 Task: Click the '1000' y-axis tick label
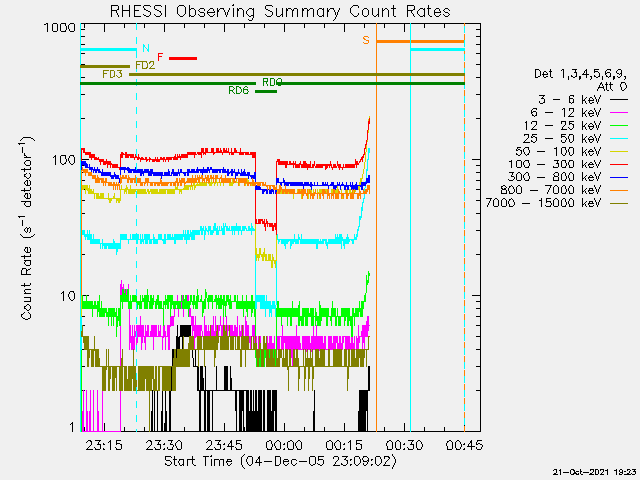tap(60, 28)
